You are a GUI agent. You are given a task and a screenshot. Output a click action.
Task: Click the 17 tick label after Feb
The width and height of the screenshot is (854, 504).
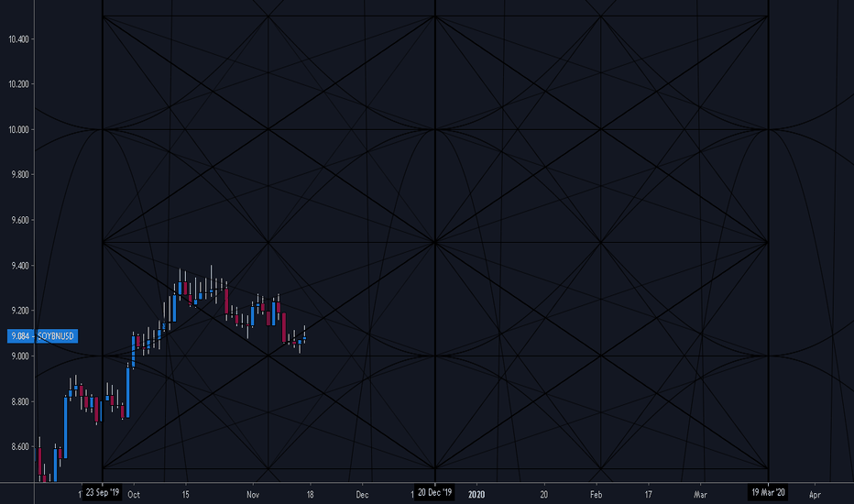point(648,495)
